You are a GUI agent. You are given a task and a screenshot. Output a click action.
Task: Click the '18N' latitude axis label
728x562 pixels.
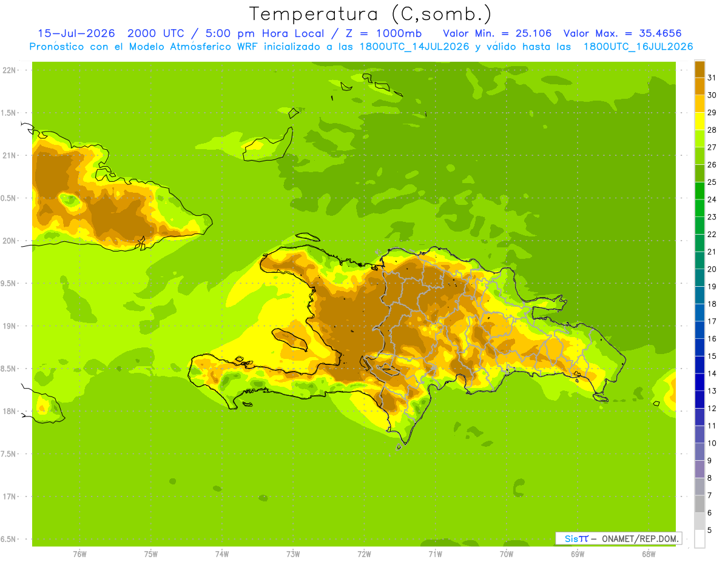[x=9, y=411]
